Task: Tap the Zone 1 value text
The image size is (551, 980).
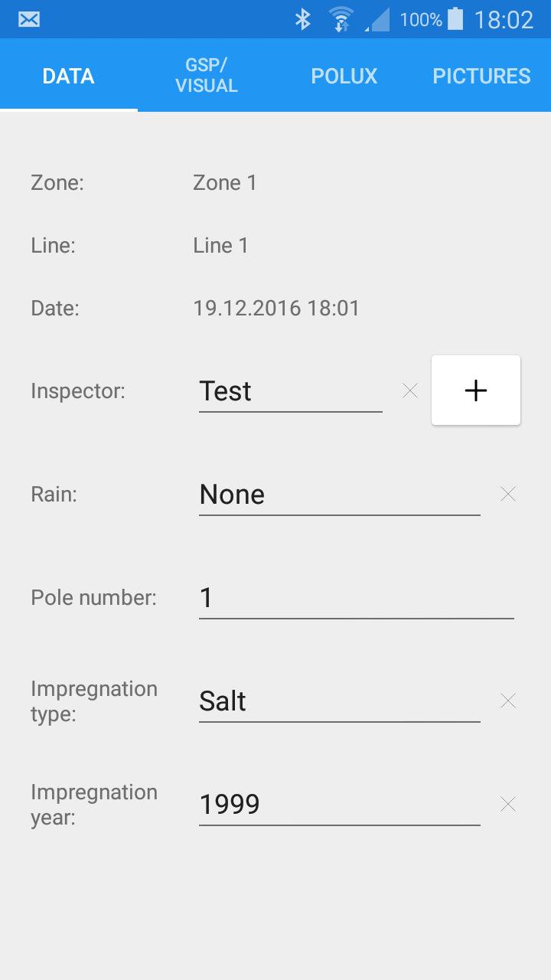Action: (x=225, y=183)
